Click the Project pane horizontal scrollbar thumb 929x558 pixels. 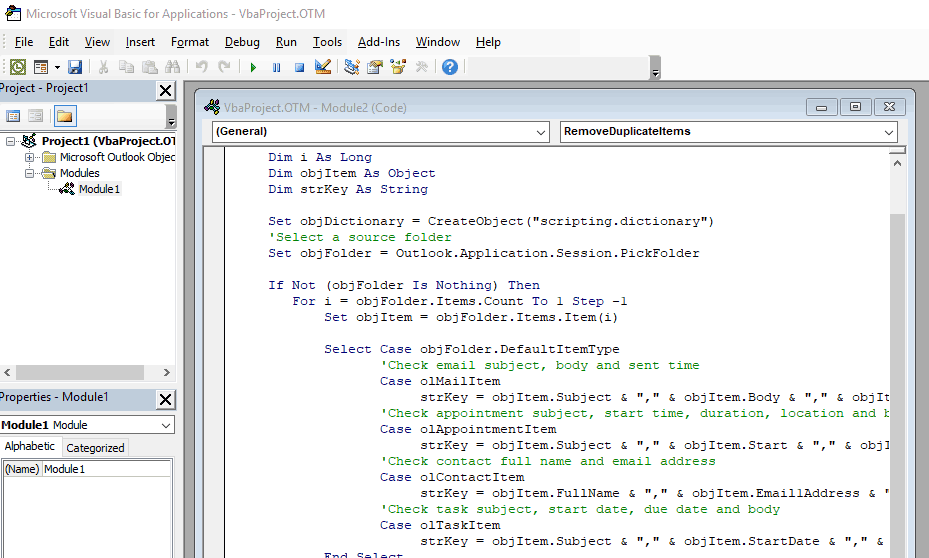click(x=79, y=373)
